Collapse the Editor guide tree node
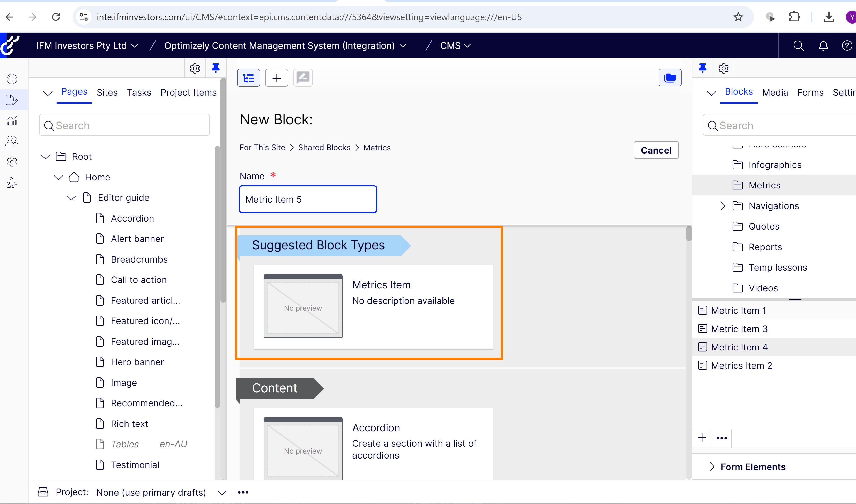 [71, 198]
